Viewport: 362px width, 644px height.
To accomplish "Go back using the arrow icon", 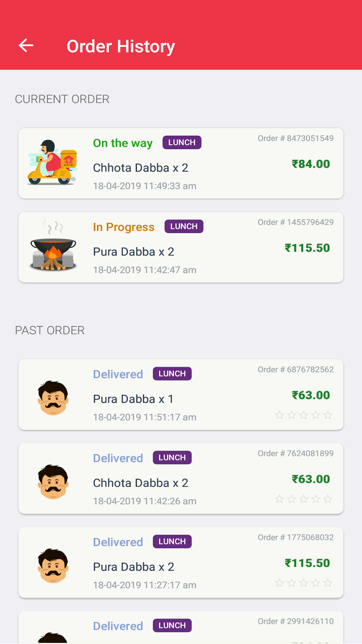I will [26, 46].
